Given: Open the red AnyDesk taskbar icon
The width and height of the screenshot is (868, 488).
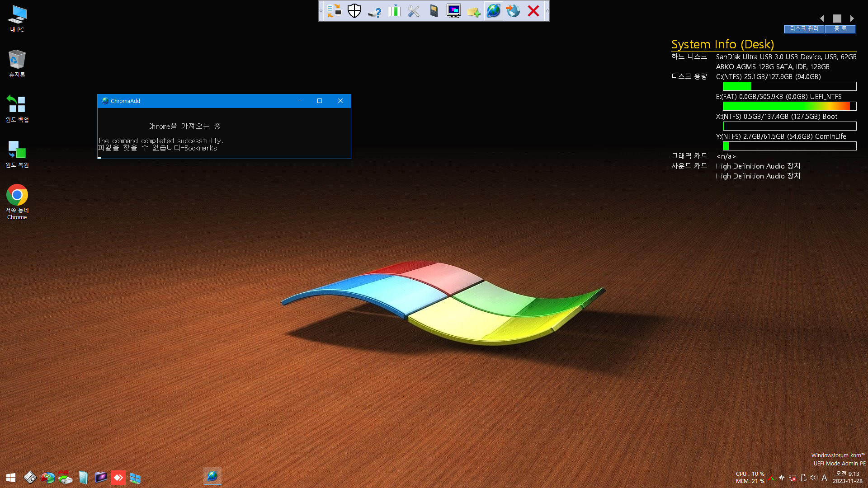Looking at the screenshot, I should pyautogui.click(x=118, y=478).
